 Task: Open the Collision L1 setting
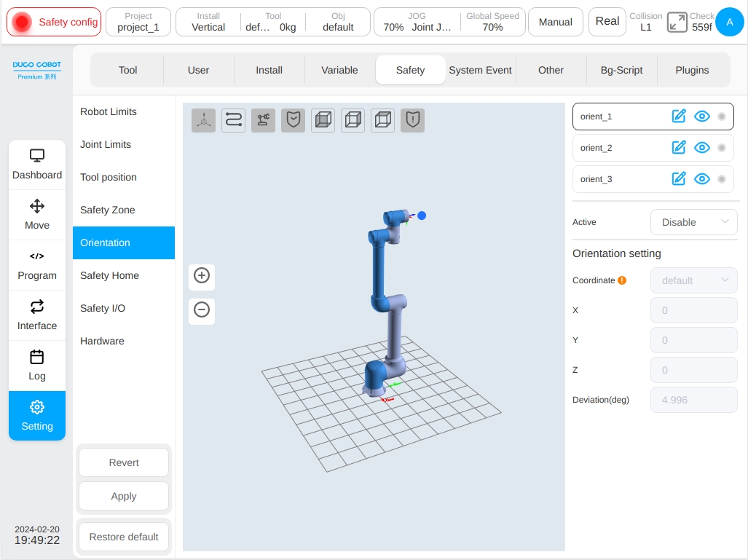[x=645, y=22]
